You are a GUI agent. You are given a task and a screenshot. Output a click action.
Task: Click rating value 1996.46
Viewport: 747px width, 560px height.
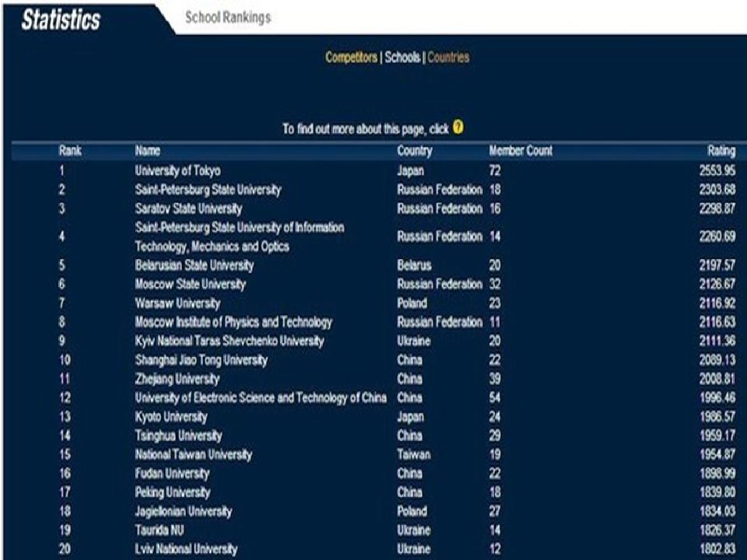click(717, 397)
